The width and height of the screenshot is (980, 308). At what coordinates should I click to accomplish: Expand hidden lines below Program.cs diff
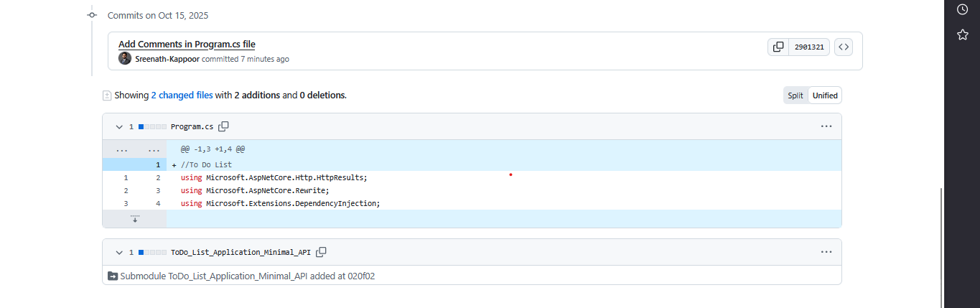(134, 218)
